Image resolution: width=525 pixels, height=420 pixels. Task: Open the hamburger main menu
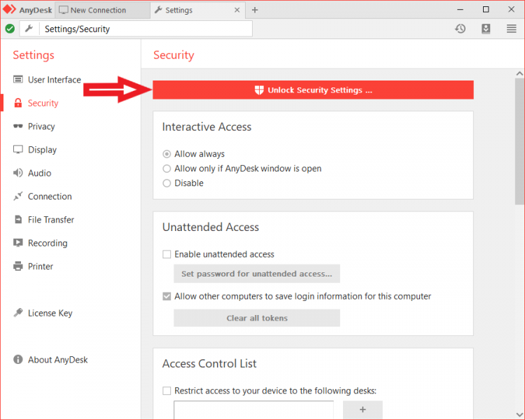(x=511, y=29)
